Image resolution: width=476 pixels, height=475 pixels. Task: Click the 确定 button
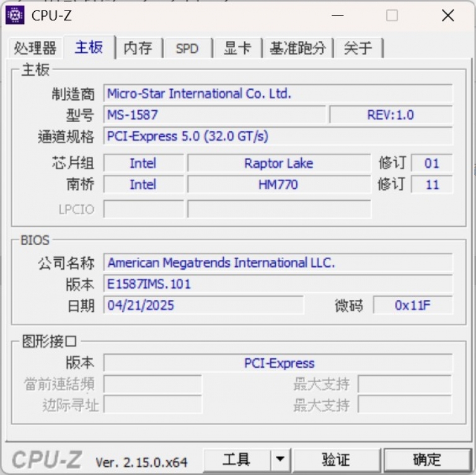pos(427,459)
